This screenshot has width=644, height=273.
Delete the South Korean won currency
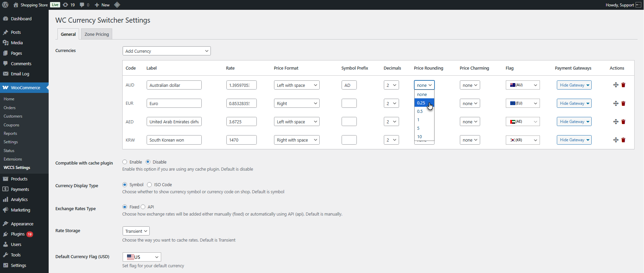tap(623, 140)
